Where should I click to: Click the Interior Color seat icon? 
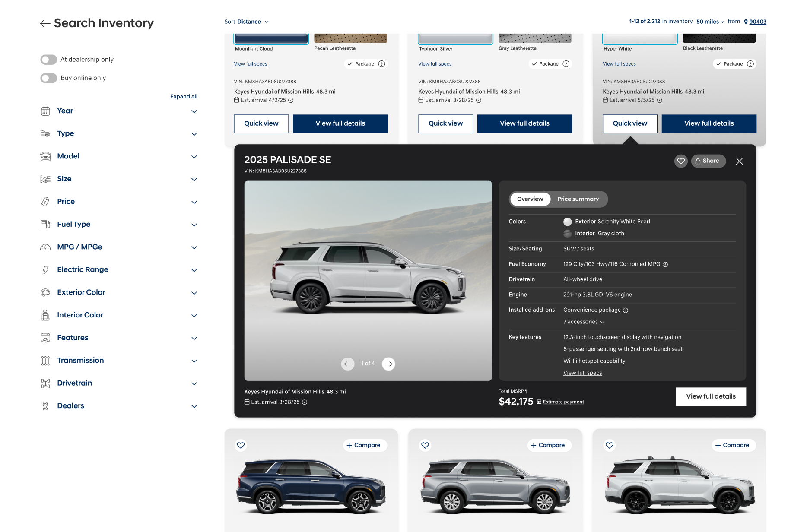click(45, 315)
